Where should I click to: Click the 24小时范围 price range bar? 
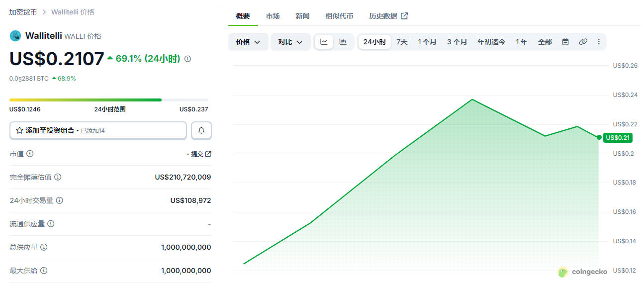109,100
